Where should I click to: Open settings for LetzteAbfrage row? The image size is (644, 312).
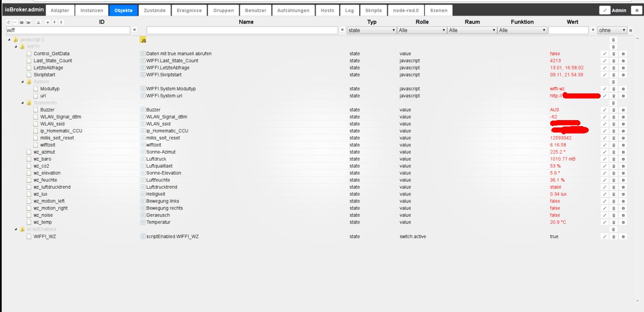tap(623, 68)
